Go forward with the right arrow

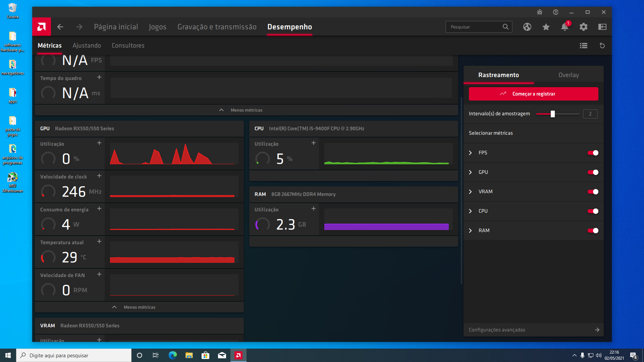tap(79, 27)
